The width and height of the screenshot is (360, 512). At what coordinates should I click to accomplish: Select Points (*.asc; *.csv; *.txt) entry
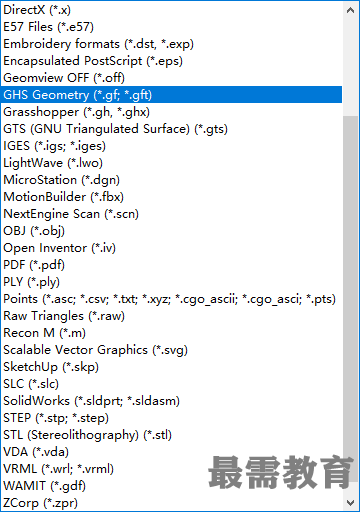click(x=171, y=299)
